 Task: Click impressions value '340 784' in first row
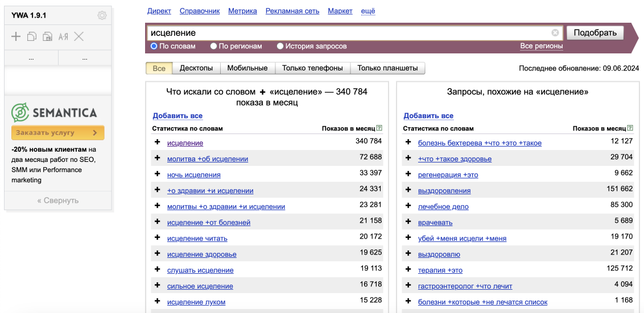pos(369,141)
